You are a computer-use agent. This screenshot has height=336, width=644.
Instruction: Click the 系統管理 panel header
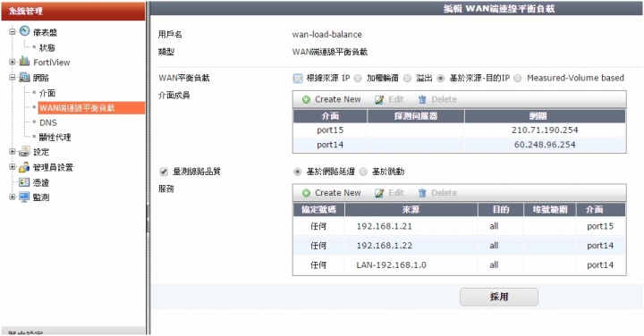(x=73, y=11)
